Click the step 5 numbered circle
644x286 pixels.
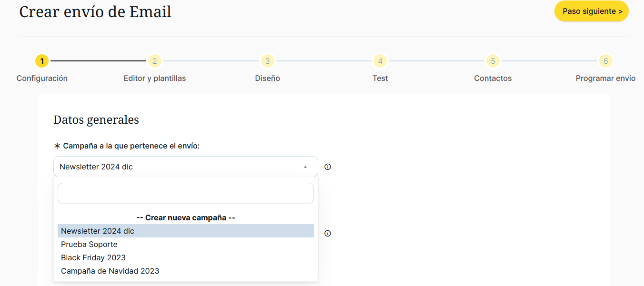point(493,61)
